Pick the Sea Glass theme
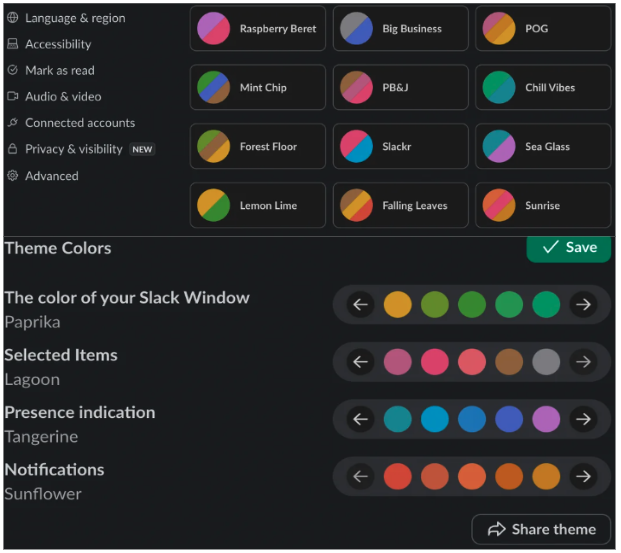 tap(543, 146)
